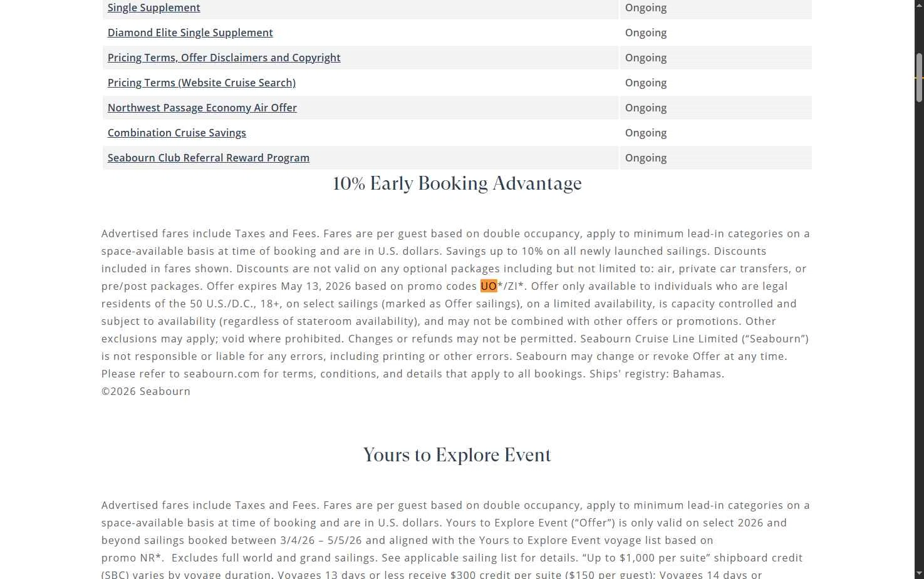Open Combination Cruise Savings link

[177, 133]
